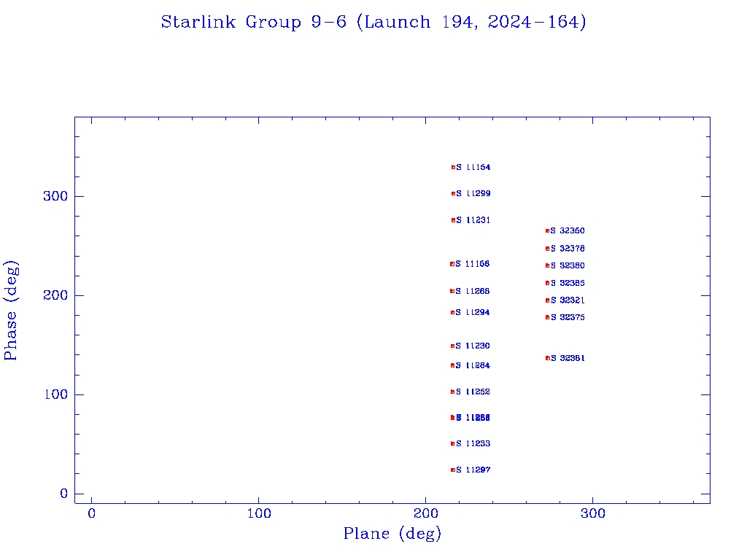Click the red marker beside S 11231
The height and width of the screenshot is (560, 747).
click(453, 220)
